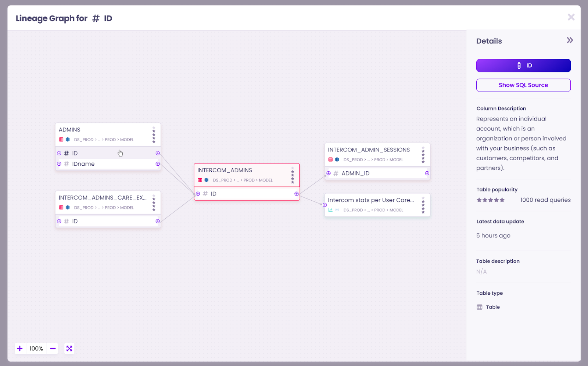Viewport: 588px width, 366px height.
Task: Expand upstream of Intercom stats dashboard node
Action: (x=325, y=205)
